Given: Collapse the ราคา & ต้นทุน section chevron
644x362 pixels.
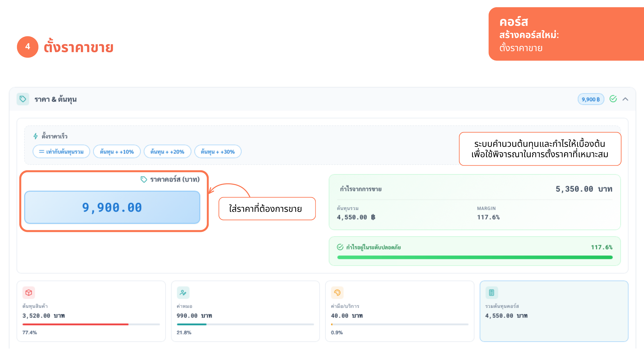Looking at the screenshot, I should coord(625,99).
